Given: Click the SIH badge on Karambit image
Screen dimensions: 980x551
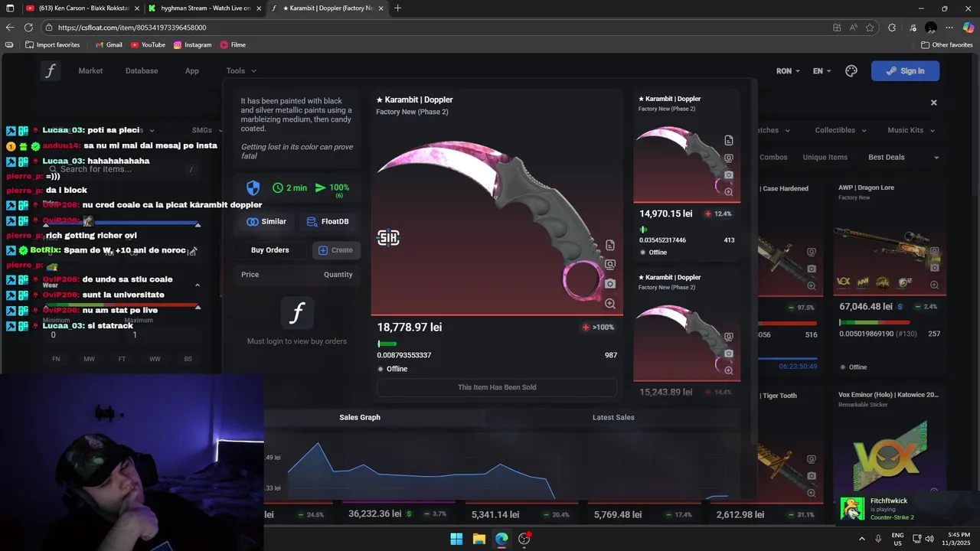Looking at the screenshot, I should tap(388, 238).
